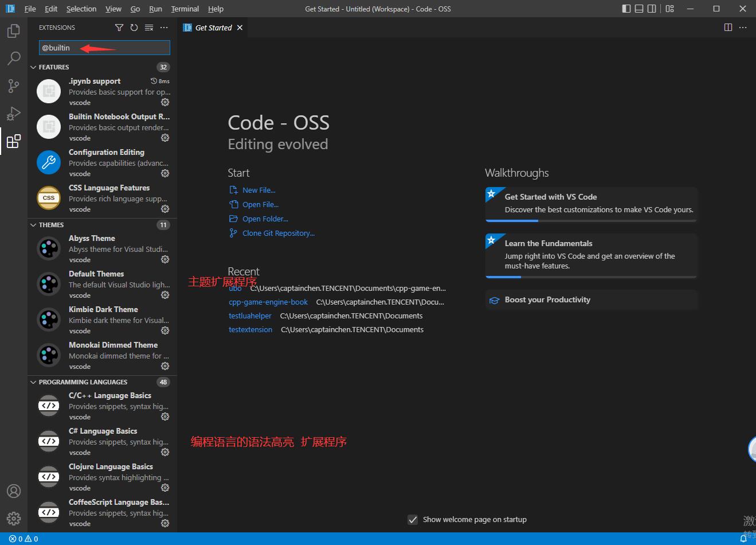756x545 pixels.
Task: Open the Explorer view in activity bar
Action: tap(14, 31)
